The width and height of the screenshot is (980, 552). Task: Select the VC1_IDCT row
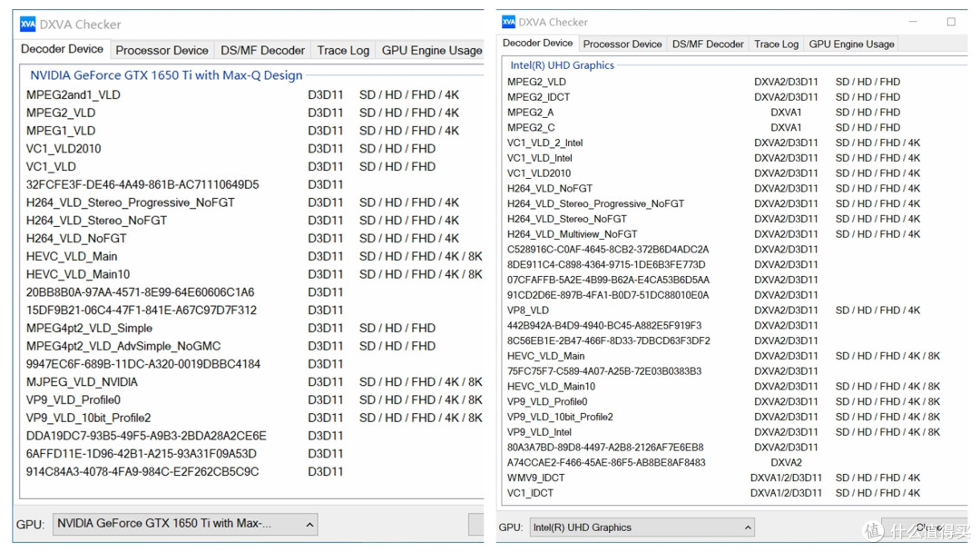click(x=714, y=493)
